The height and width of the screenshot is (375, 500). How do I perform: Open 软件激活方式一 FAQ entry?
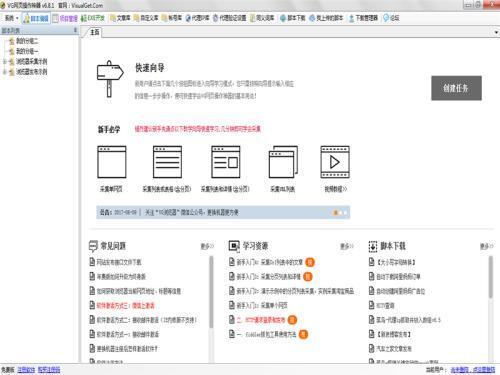[x=128, y=334]
